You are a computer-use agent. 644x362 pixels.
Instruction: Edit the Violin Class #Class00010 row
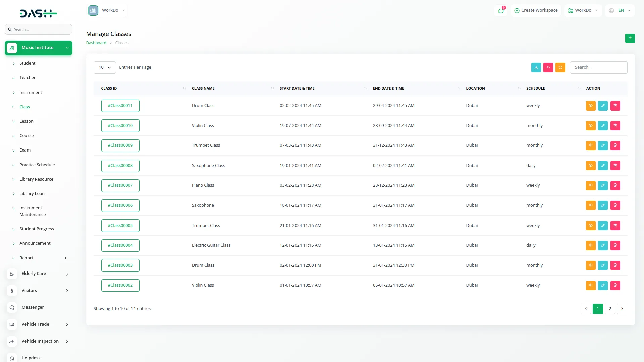pos(603,126)
